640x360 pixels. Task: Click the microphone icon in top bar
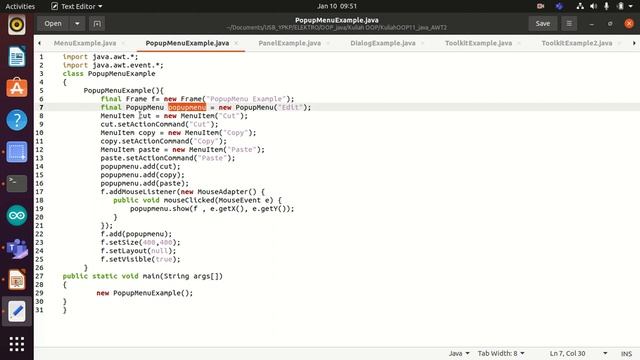pyautogui.click(x=607, y=6)
